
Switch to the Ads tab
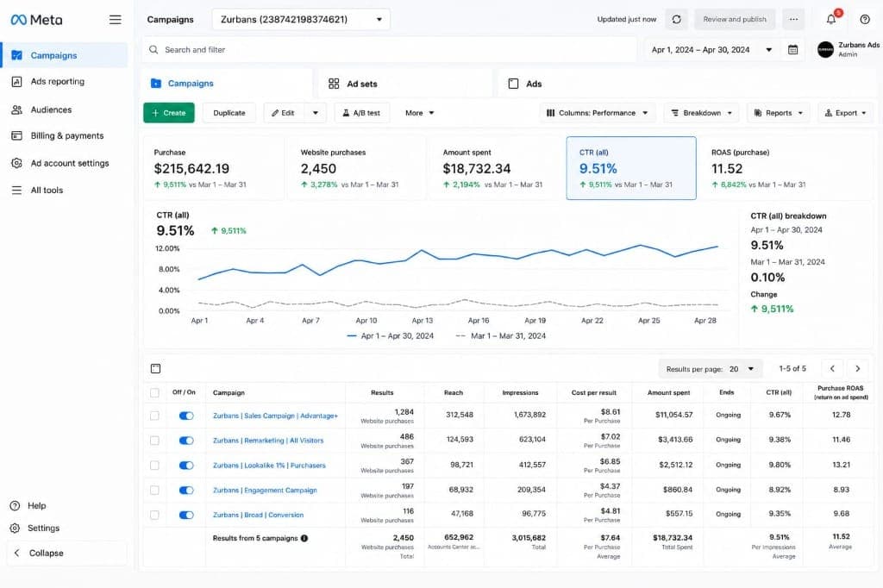(687, 84)
